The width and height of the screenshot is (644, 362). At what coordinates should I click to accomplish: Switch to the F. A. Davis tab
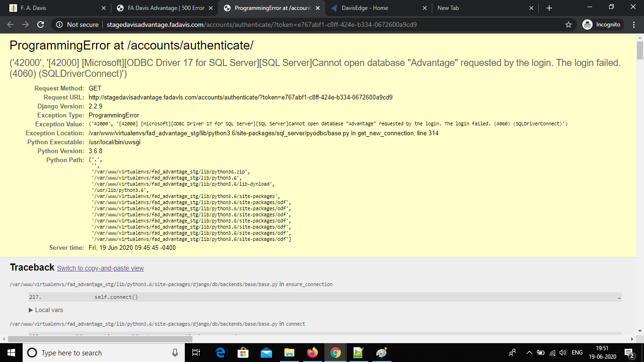(57, 8)
